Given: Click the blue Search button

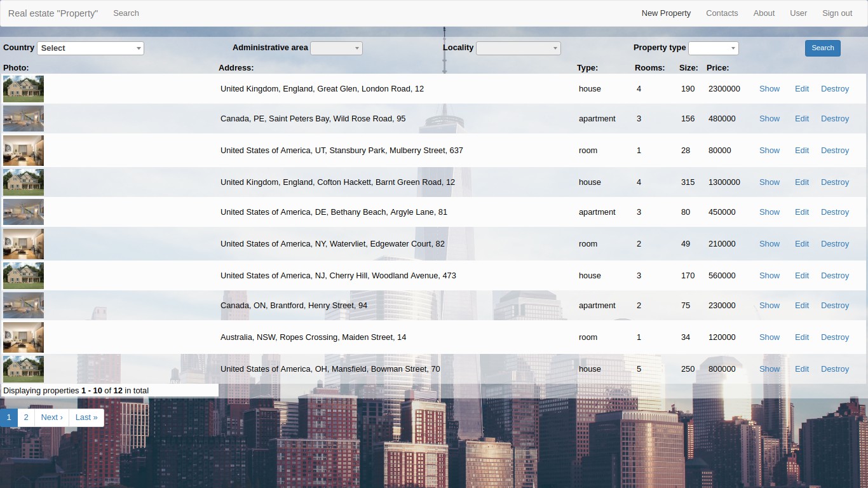Looking at the screenshot, I should point(823,48).
